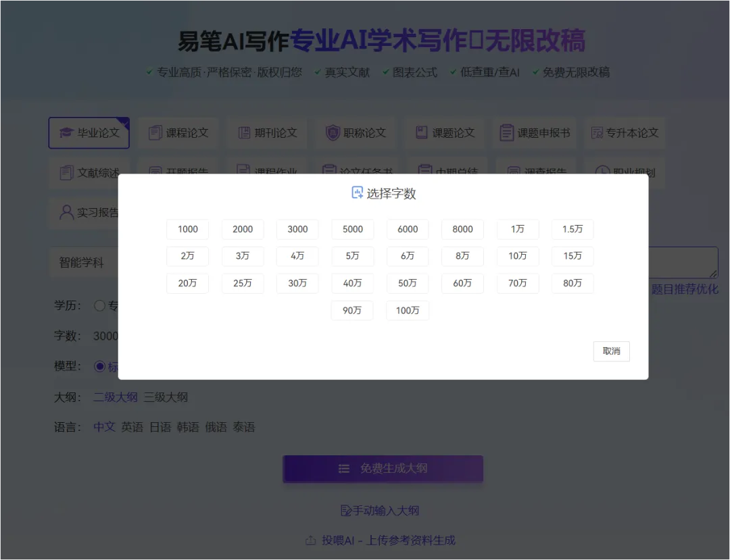Choose the 4万 word count option
The height and width of the screenshot is (560, 730).
(x=297, y=256)
